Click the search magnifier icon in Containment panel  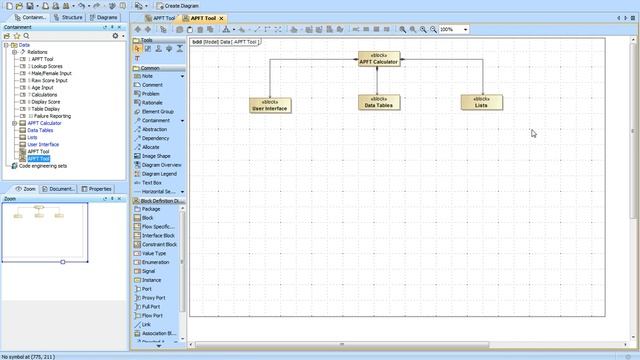pos(27,36)
